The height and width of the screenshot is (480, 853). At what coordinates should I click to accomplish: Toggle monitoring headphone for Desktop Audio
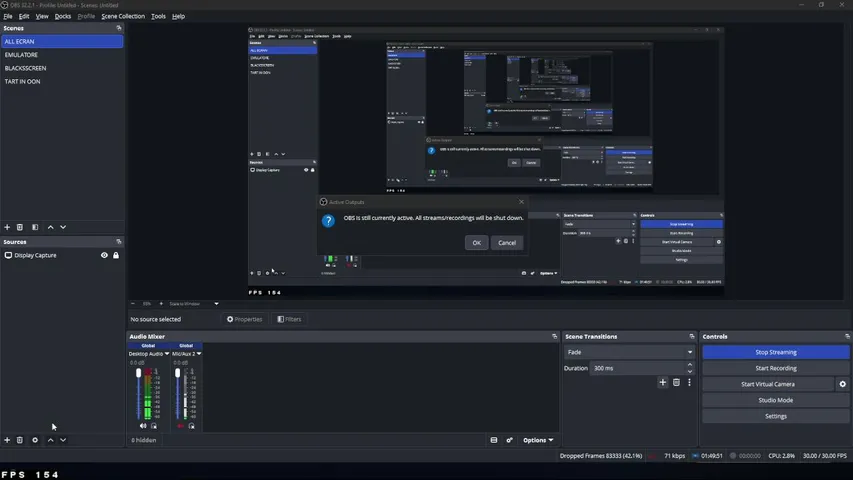pos(154,426)
